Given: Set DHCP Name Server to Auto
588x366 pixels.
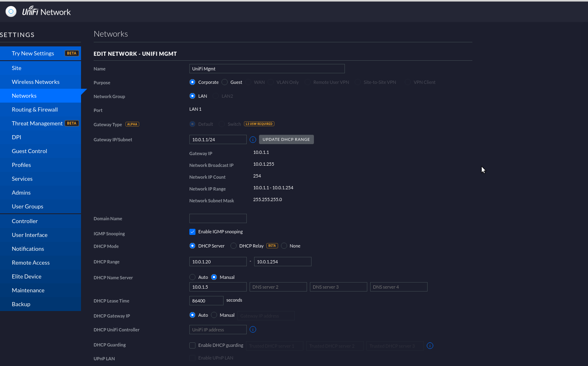Looking at the screenshot, I should (x=193, y=277).
